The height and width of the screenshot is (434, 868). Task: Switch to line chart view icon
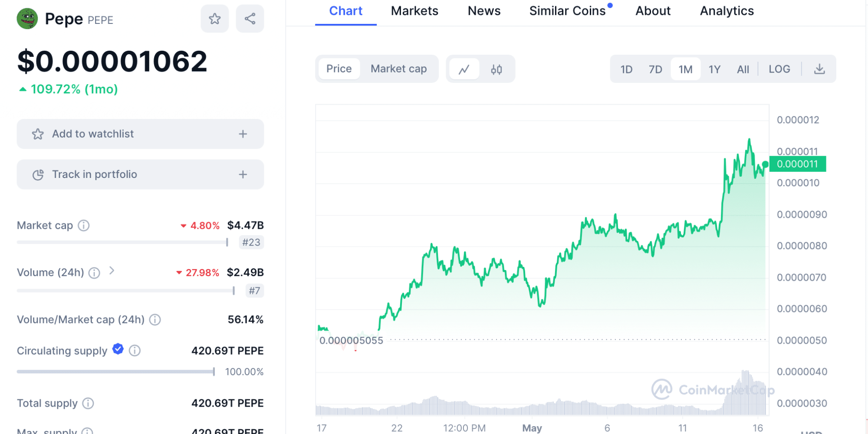pyautogui.click(x=464, y=69)
